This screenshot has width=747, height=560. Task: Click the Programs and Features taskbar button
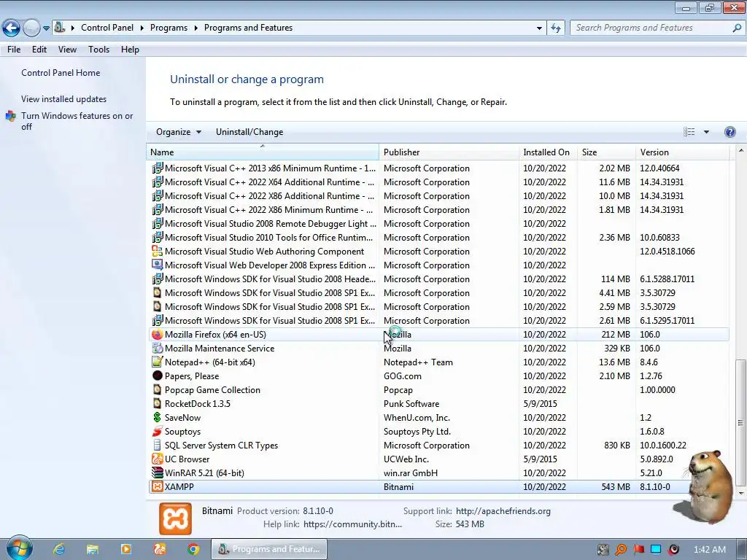point(269,549)
